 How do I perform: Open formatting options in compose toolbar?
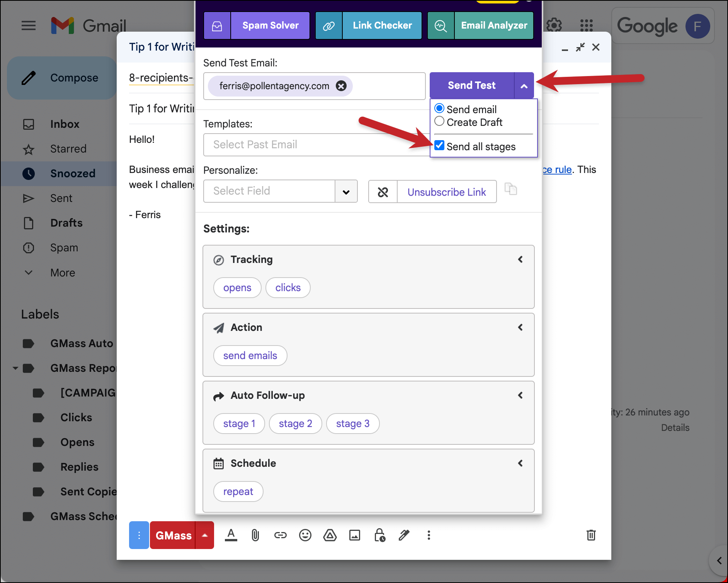click(x=231, y=535)
